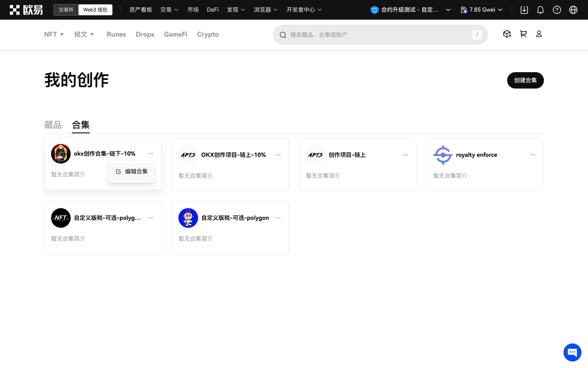588x368 pixels.
Task: Click the 我的创作 page heading
Action: pos(77,80)
